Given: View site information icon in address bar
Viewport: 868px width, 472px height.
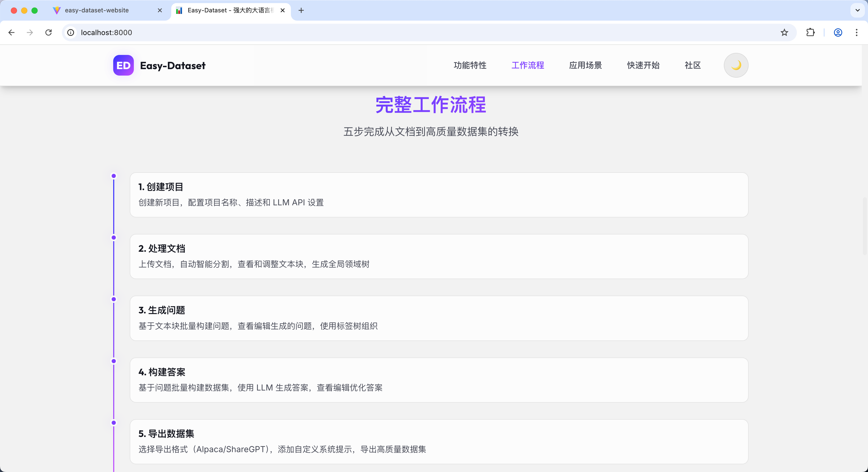Looking at the screenshot, I should pos(71,32).
